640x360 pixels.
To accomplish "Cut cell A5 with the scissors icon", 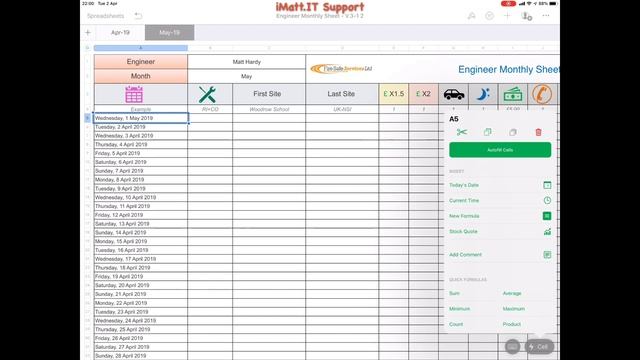I will pos(462,132).
